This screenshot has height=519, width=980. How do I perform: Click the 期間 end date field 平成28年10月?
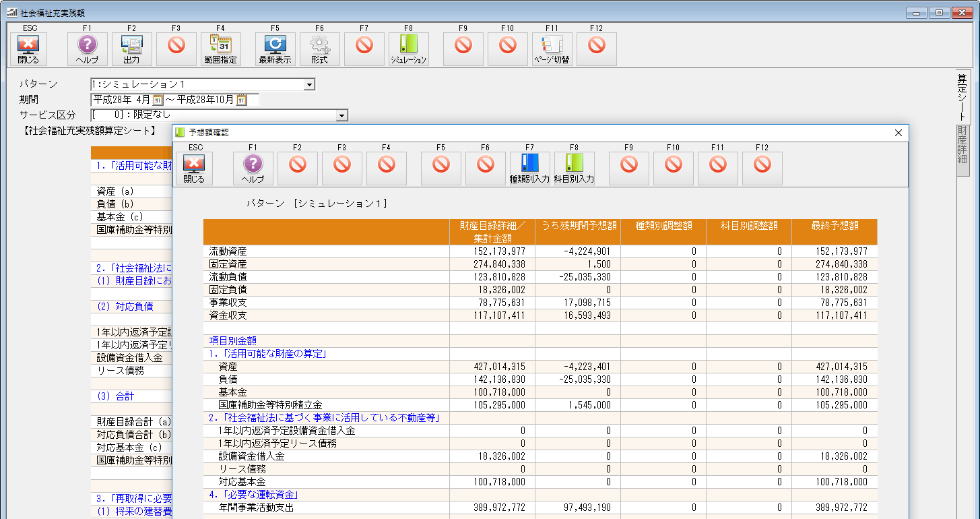(205, 100)
